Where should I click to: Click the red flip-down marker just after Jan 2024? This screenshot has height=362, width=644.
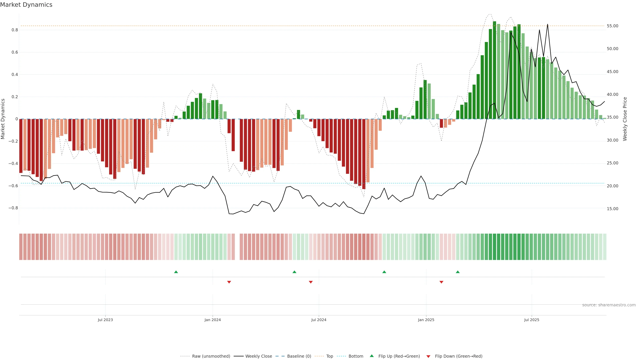pyautogui.click(x=229, y=282)
